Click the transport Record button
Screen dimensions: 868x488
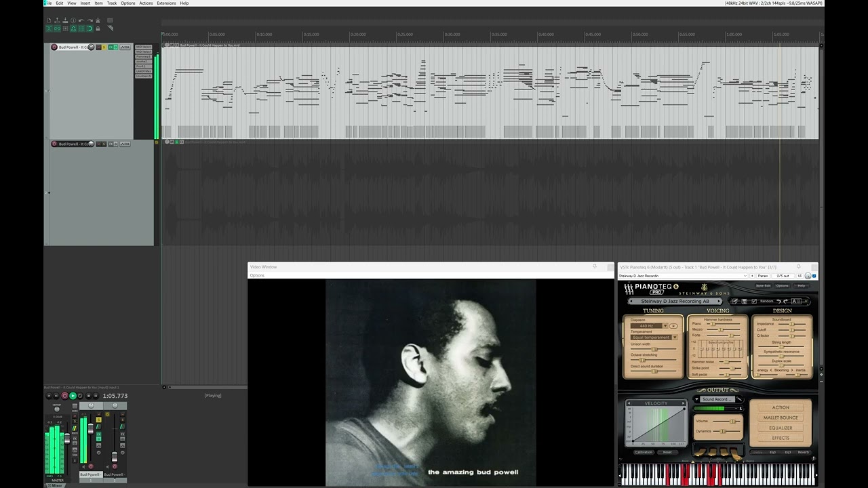[64, 396]
